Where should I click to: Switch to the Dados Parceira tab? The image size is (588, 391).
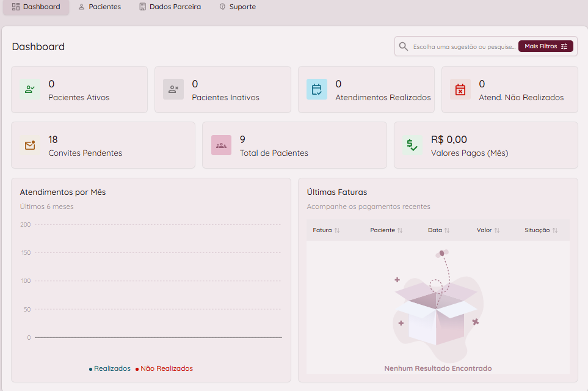[x=170, y=7]
